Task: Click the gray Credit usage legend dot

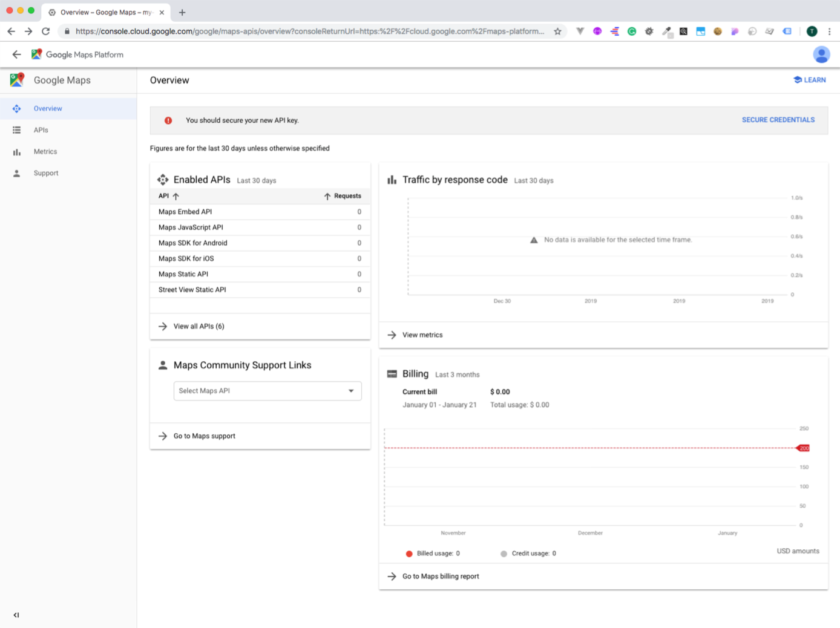Action: tap(504, 554)
